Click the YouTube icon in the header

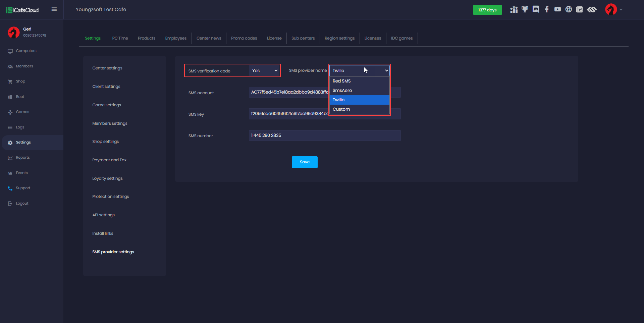(557, 9)
